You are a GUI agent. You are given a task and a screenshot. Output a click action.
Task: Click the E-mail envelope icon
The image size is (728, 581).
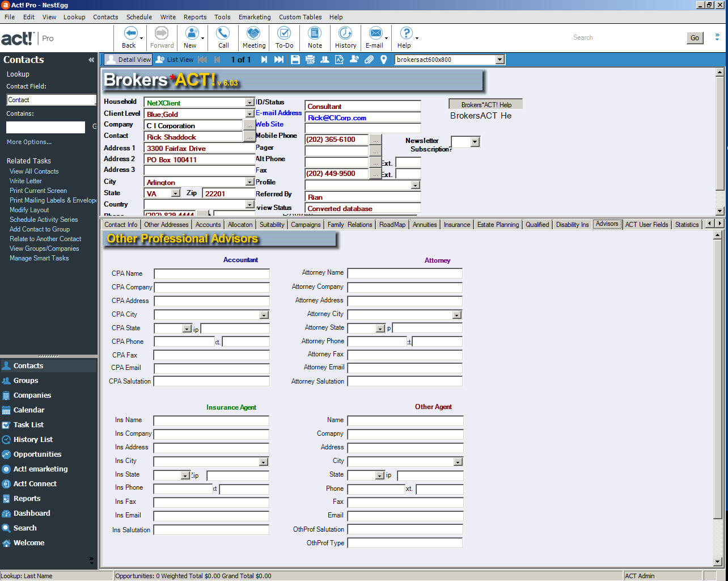click(375, 33)
